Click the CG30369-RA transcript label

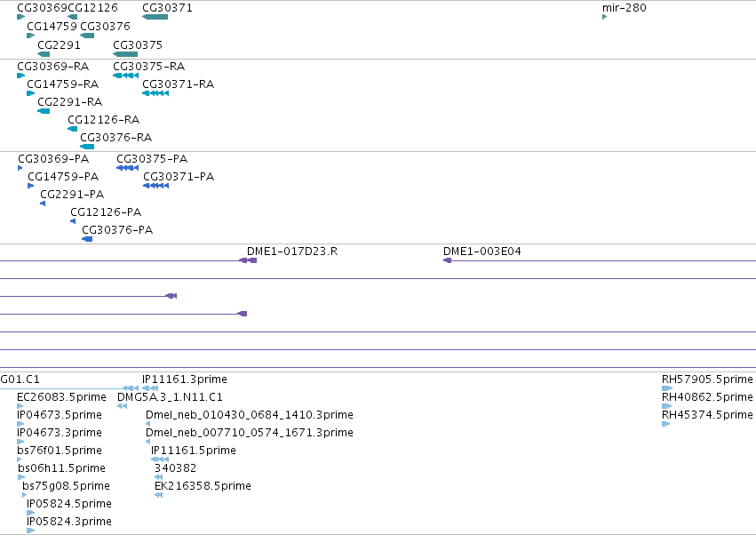53,66
